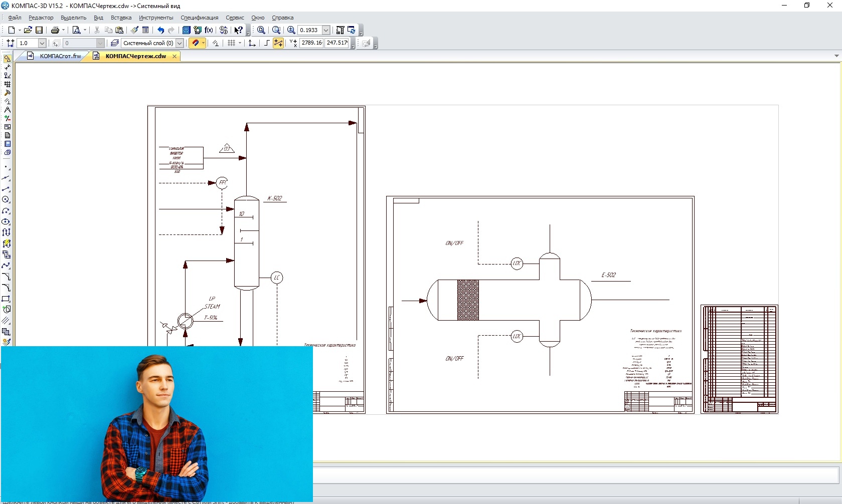
Task: Select the Circle drawing tool
Action: coord(6,200)
